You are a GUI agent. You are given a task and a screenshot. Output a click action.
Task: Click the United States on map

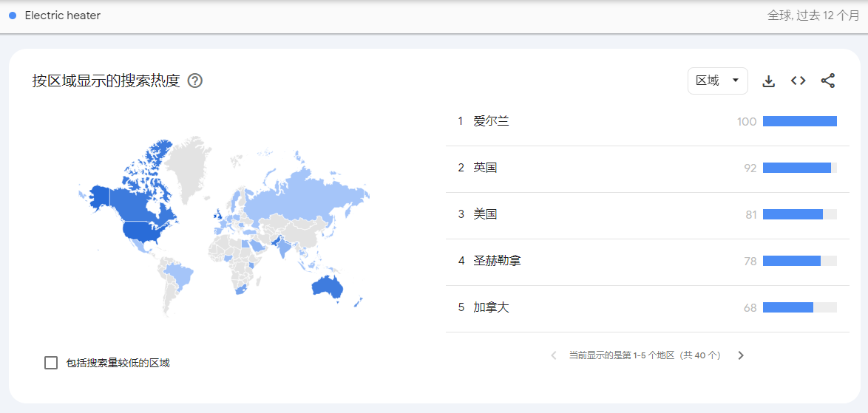[144, 231]
